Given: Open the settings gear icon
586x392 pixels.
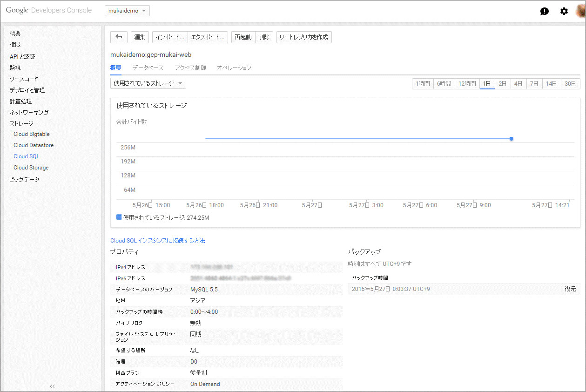Looking at the screenshot, I should [564, 11].
